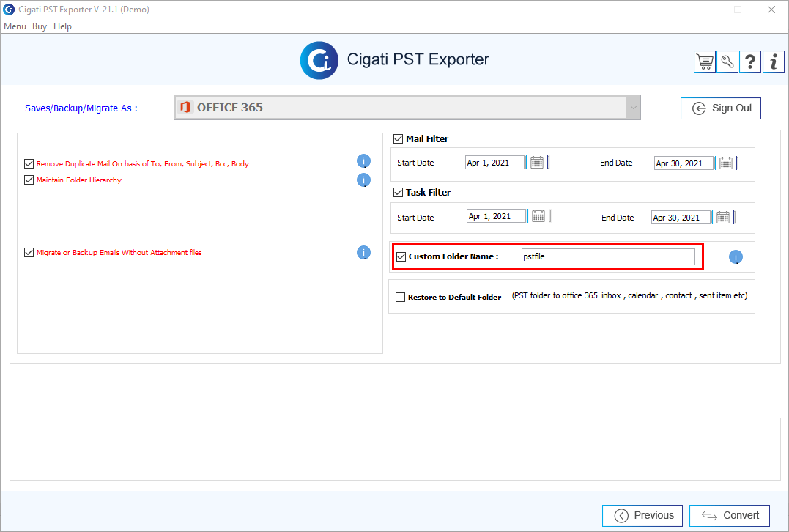Show info for Remove Duplicate Mail option
Viewport: 789px width, 532px height.
pyautogui.click(x=364, y=161)
